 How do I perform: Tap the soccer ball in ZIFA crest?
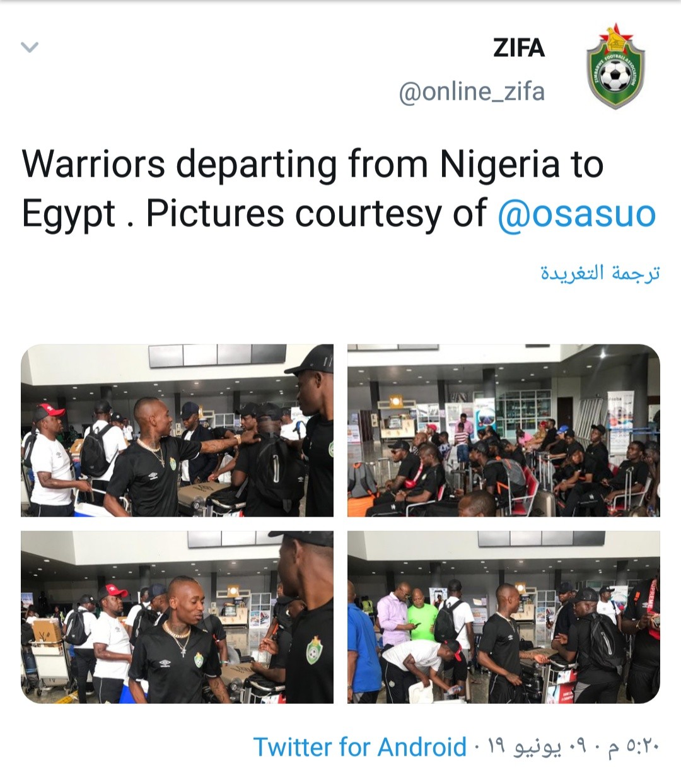[615, 76]
